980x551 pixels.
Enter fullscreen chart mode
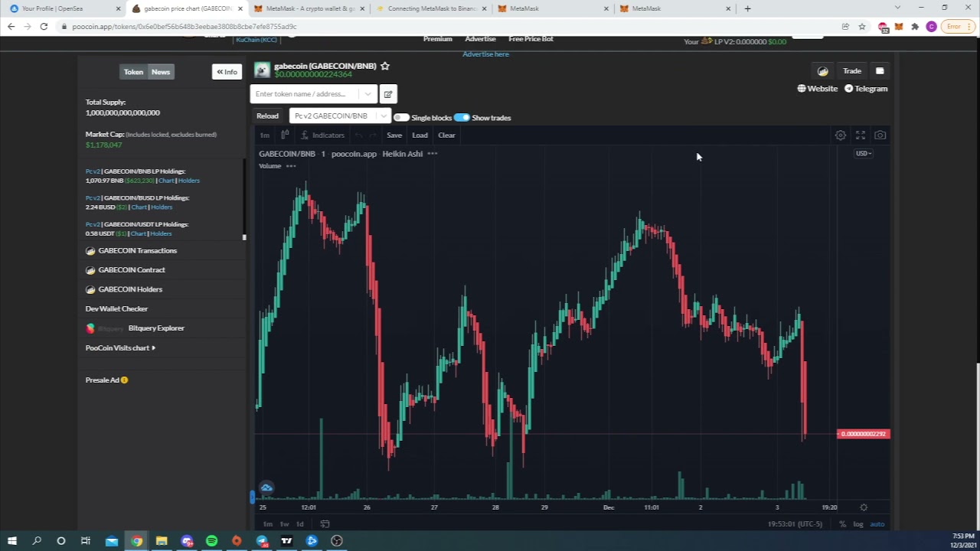(861, 135)
